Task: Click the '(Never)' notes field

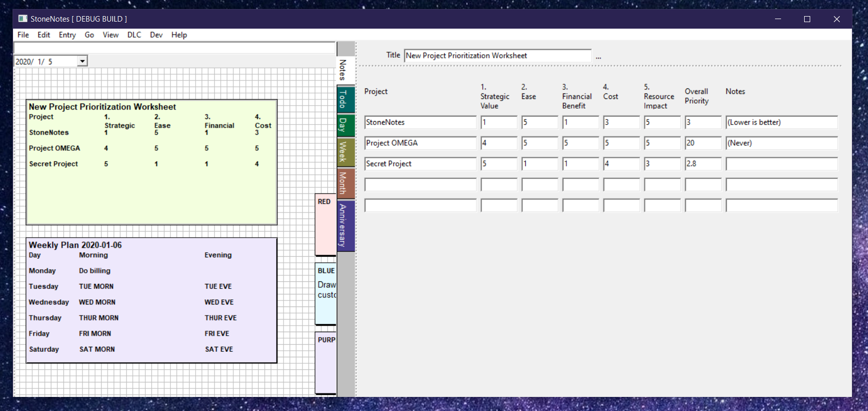Action: pos(782,143)
